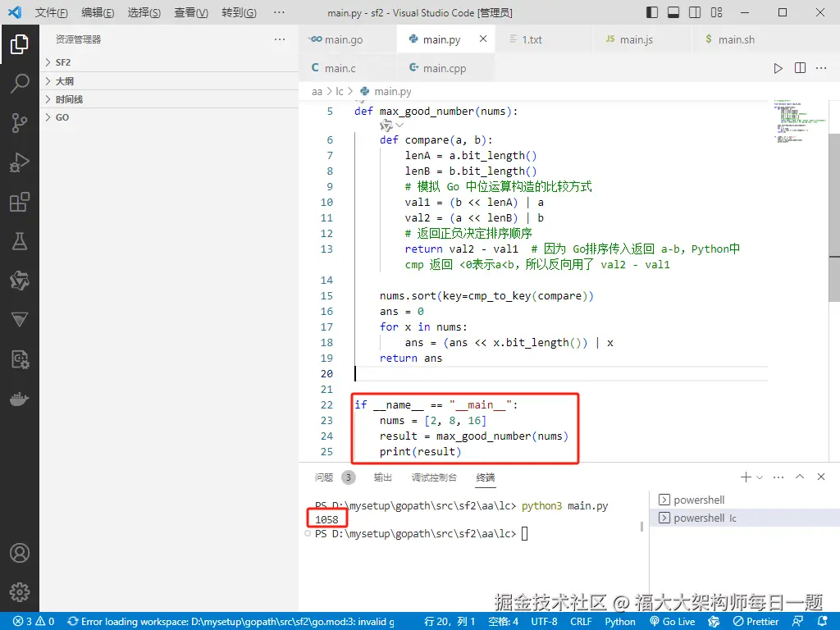Click the aa breadcrumb segment

[317, 92]
